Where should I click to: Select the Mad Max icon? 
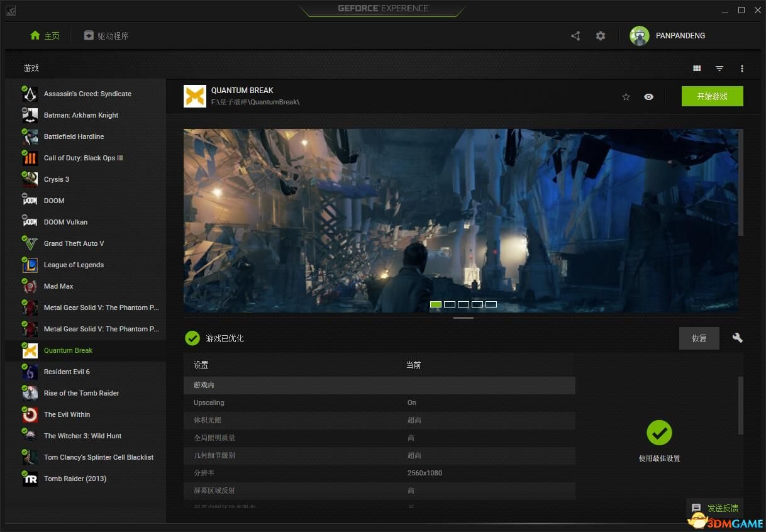(x=30, y=286)
